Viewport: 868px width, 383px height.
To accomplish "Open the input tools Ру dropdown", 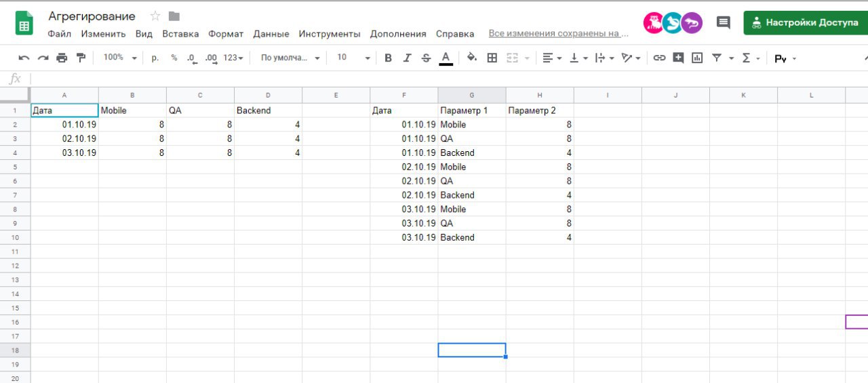I will pyautogui.click(x=785, y=59).
